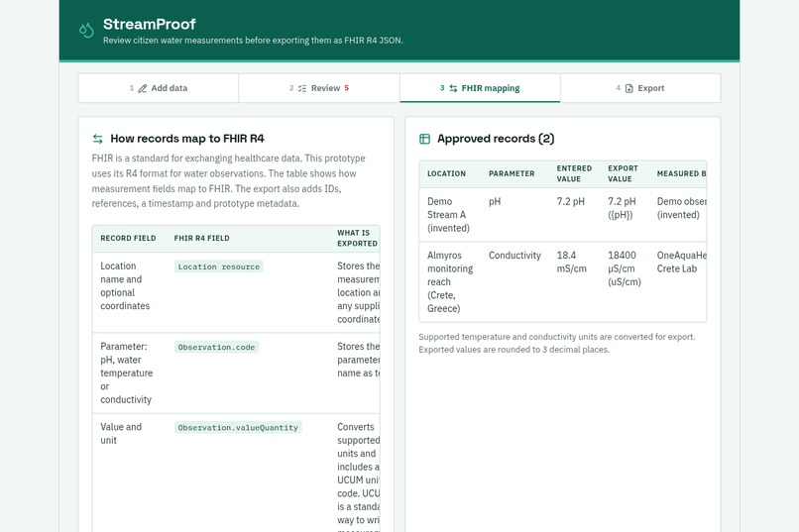Click the FHIR R4 FIELD column header
Image resolution: width=799 pixels, height=532 pixels.
coord(202,238)
